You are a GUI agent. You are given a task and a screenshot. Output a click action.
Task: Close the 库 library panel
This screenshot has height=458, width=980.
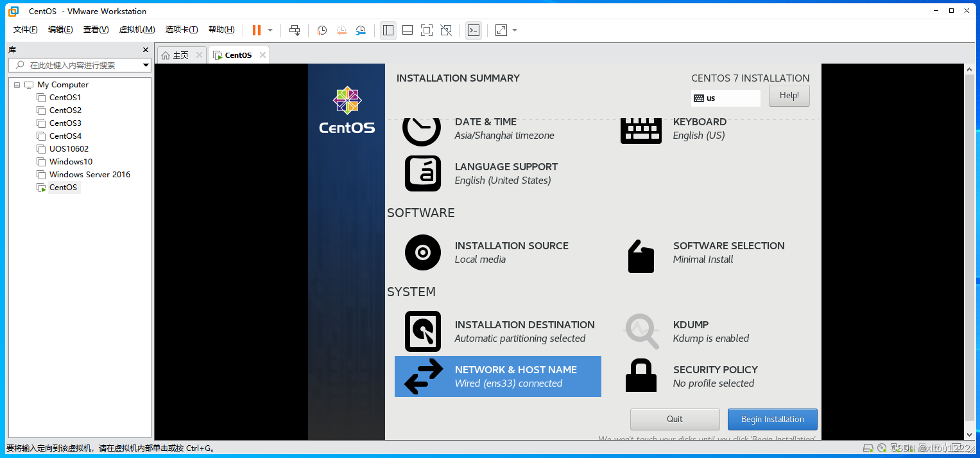146,49
